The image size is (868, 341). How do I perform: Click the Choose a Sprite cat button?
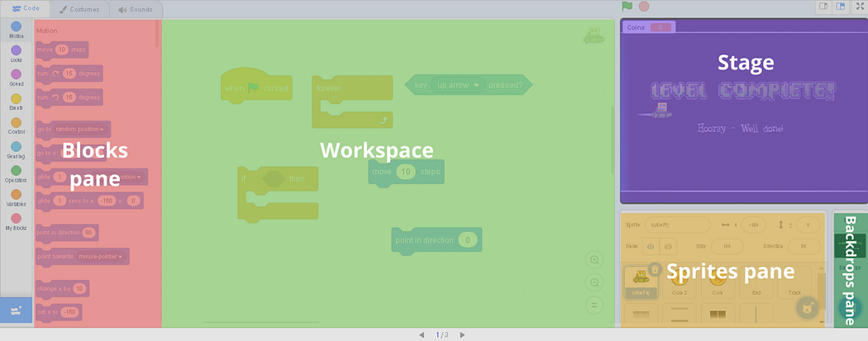pos(807,307)
